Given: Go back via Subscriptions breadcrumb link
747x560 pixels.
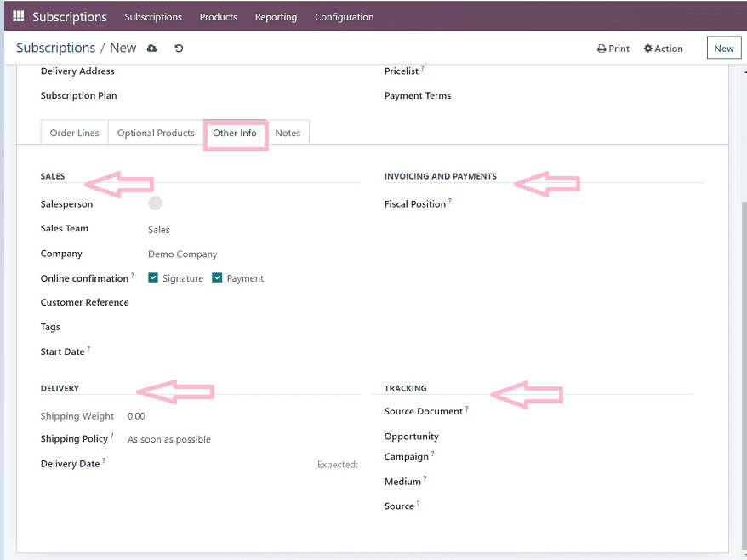Looking at the screenshot, I should pos(55,48).
